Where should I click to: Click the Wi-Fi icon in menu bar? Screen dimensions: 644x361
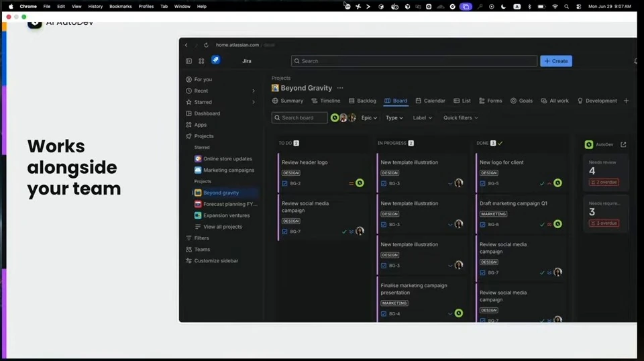click(555, 7)
